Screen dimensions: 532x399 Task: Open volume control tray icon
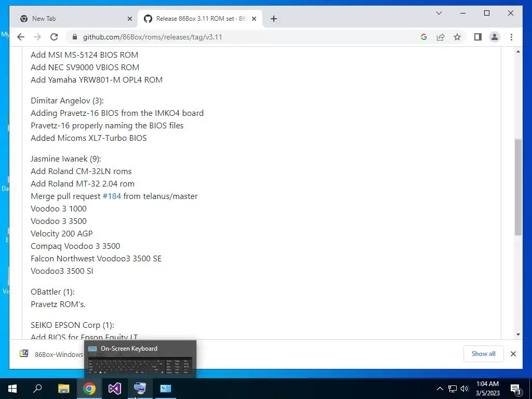click(464, 389)
